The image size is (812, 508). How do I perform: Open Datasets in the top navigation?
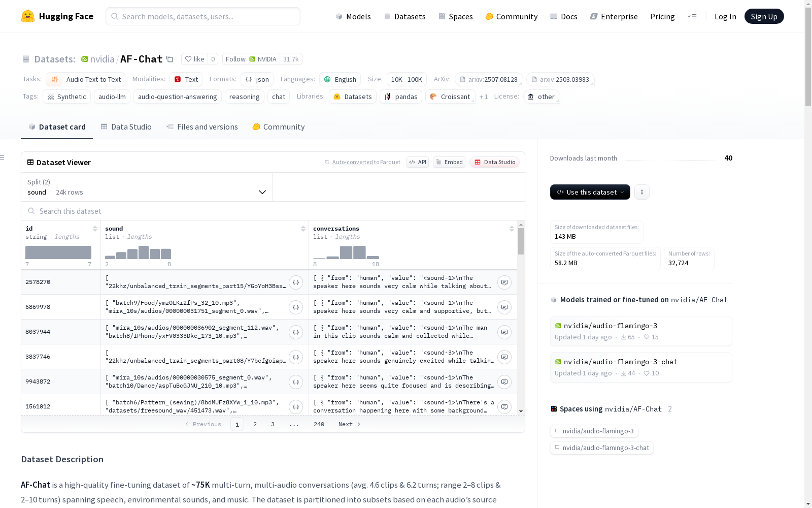click(404, 16)
